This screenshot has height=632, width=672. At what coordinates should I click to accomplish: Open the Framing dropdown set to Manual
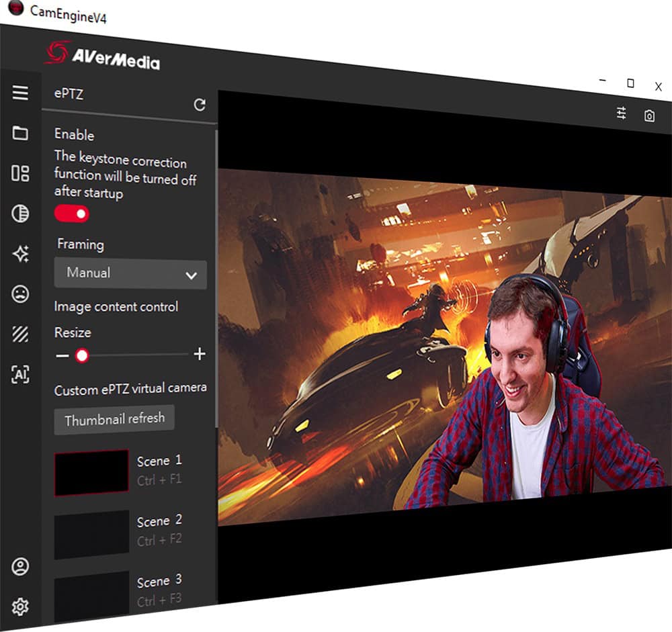click(130, 273)
